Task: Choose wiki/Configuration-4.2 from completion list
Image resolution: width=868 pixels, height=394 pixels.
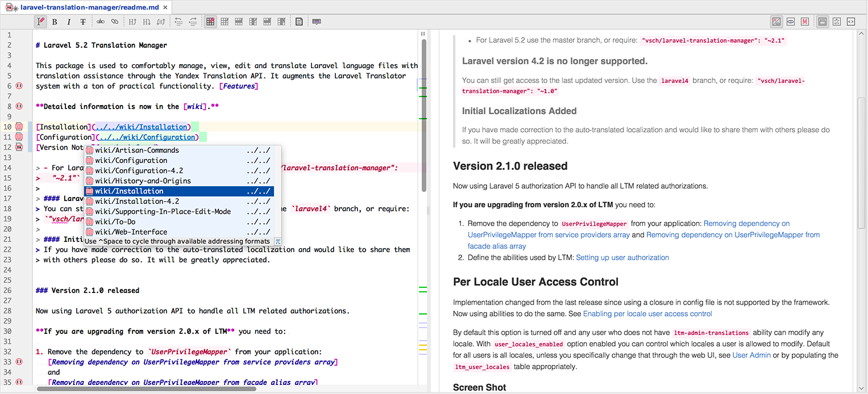Action: coord(179,171)
